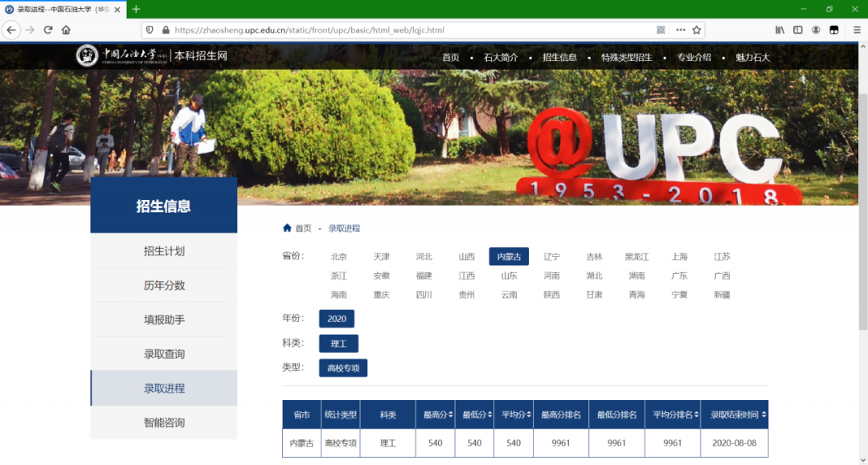Open the page actions ... menu
This screenshot has height=465, width=868.
(x=680, y=30)
